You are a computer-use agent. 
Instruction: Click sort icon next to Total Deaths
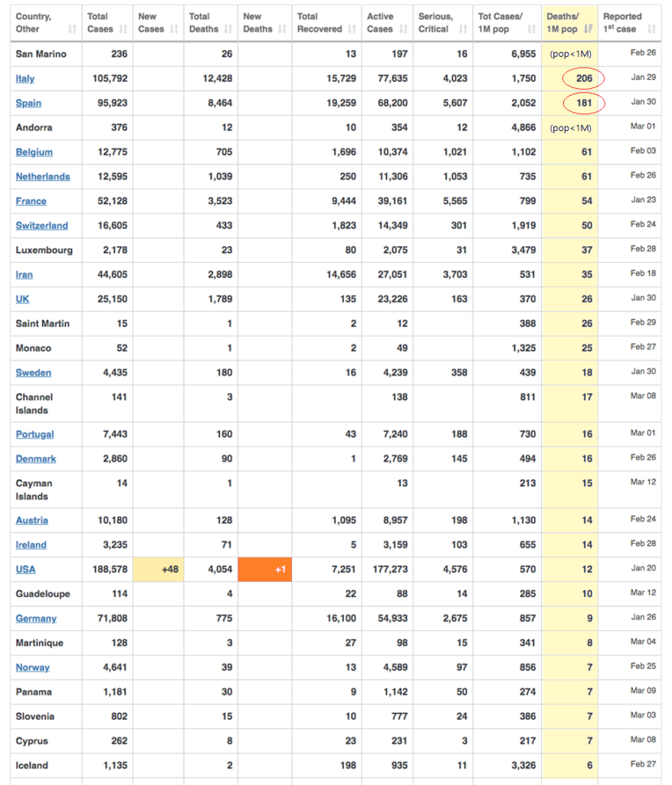[x=227, y=29]
